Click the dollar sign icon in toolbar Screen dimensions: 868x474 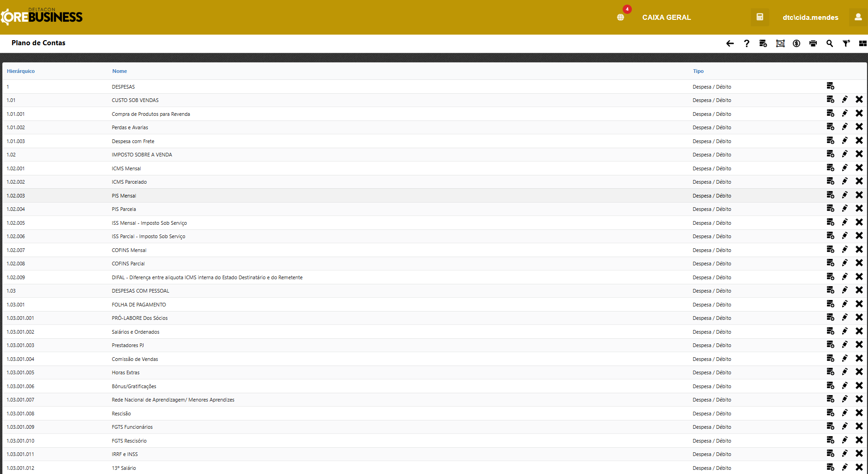coord(796,43)
